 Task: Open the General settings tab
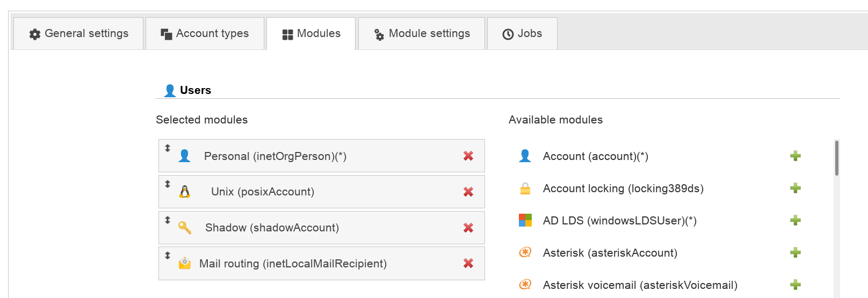point(79,34)
